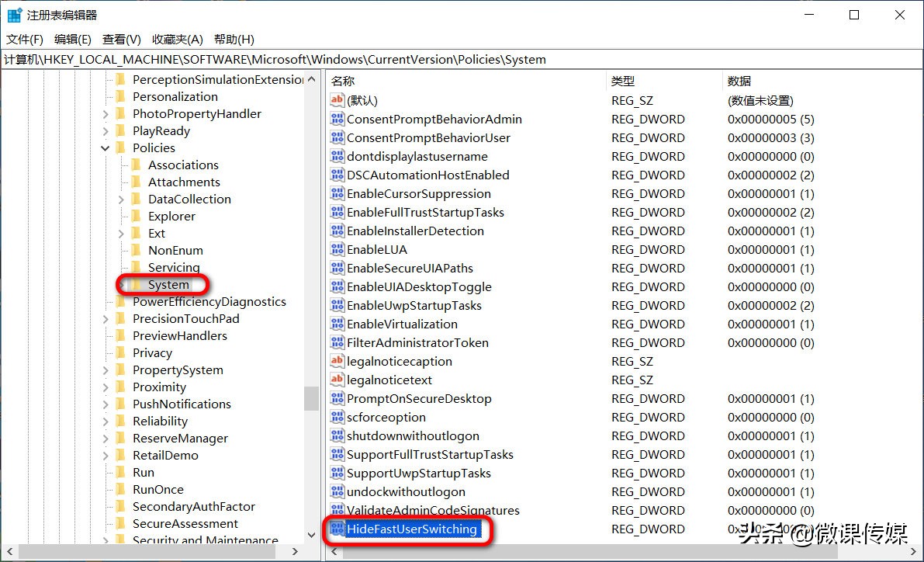This screenshot has width=924, height=562.
Task: Select the SupportFullTrustStartupTasks value name
Action: tap(430, 454)
